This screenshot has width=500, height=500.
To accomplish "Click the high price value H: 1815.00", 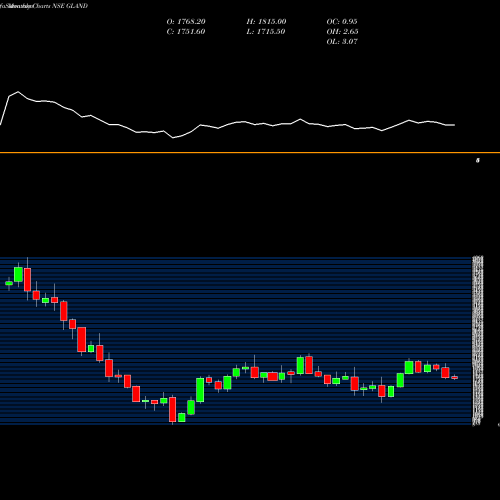I will click(x=266, y=22).
